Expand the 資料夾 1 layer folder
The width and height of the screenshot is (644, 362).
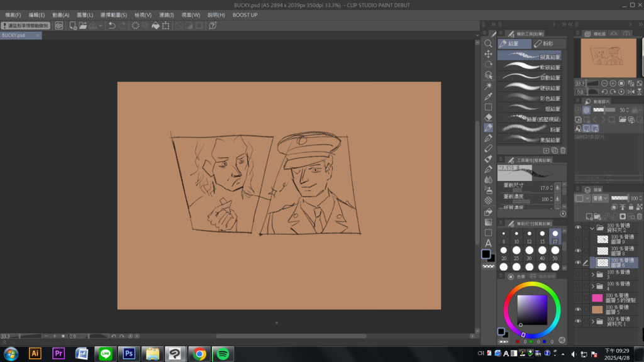[x=592, y=321]
